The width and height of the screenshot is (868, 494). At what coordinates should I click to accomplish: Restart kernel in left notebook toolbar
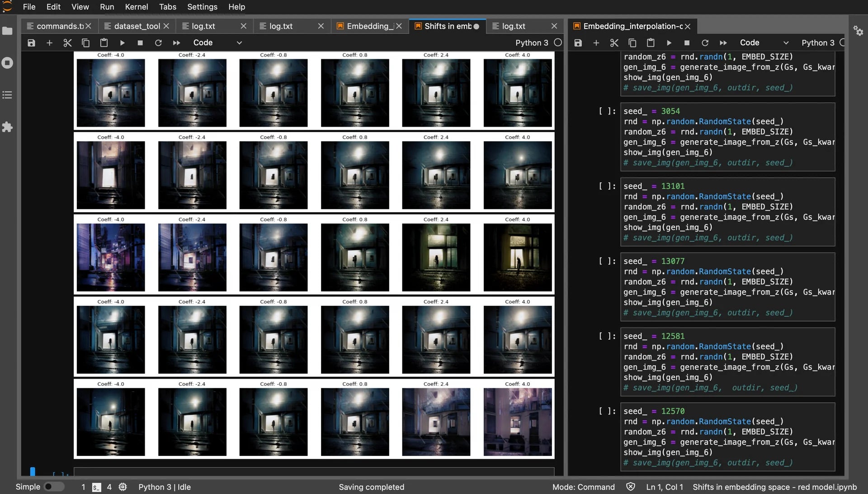pos(158,43)
